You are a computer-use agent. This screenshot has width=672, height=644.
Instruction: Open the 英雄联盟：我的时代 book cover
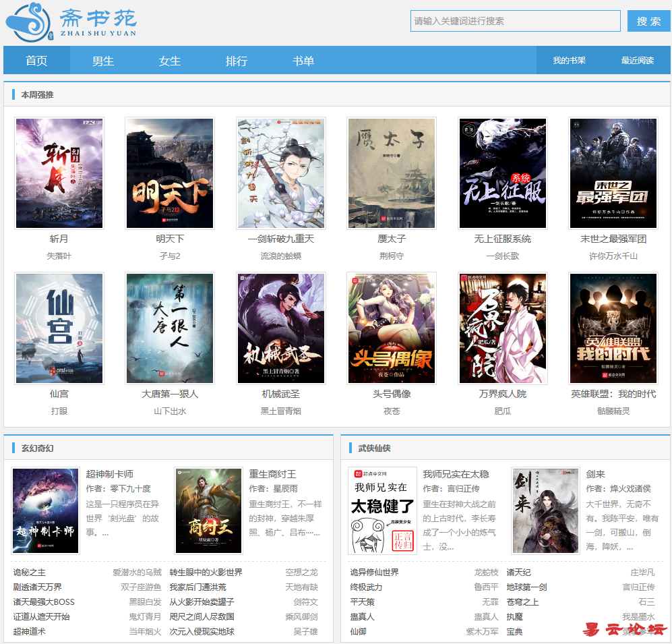point(613,328)
